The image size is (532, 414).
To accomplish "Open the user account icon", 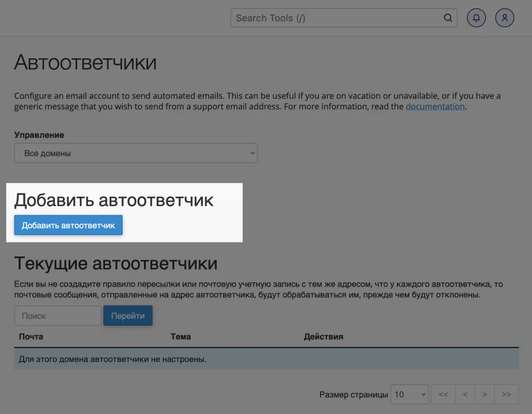I will tap(504, 18).
